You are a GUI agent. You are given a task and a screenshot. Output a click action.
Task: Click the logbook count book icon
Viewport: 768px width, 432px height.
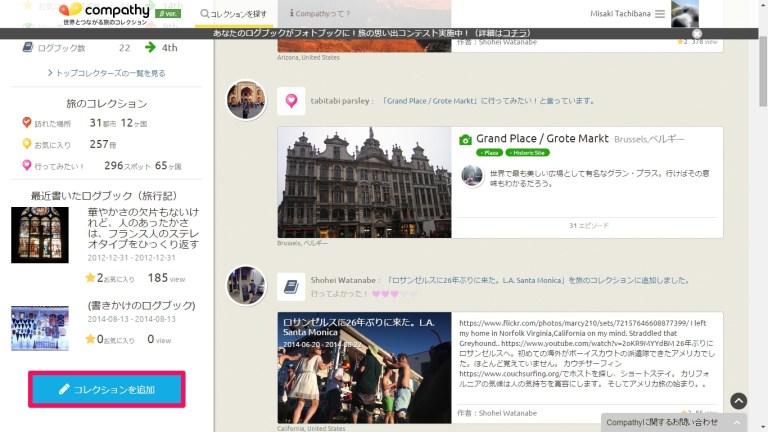(x=28, y=47)
